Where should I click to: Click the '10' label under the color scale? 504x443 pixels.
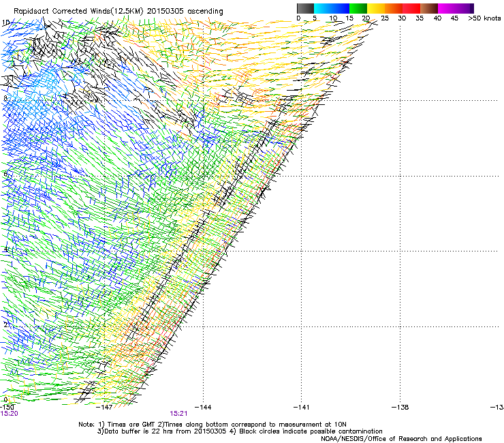(333, 18)
